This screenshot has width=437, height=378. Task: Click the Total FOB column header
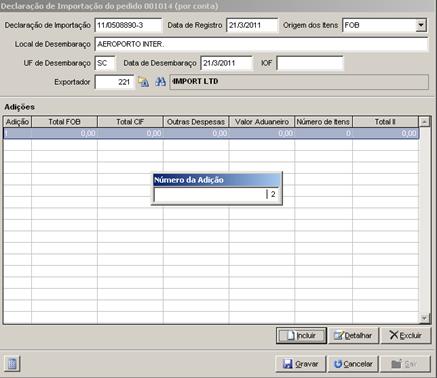64,122
